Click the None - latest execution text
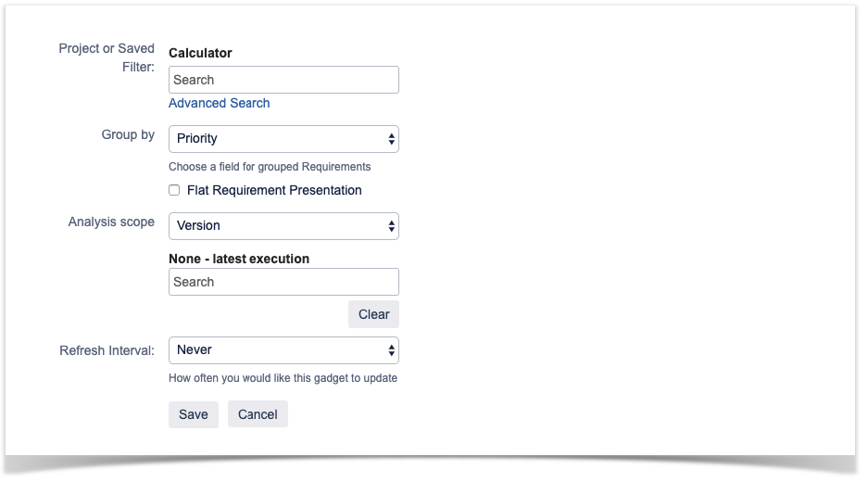Screen dimensions: 868x482 [x=239, y=259]
